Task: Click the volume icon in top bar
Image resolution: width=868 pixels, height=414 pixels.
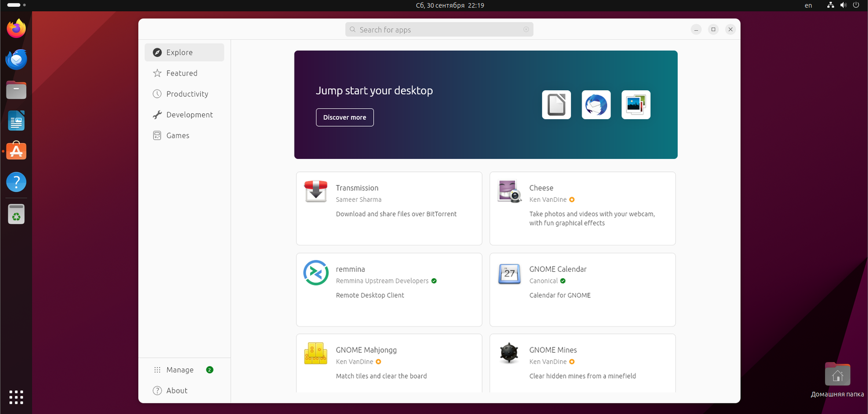Action: point(843,5)
